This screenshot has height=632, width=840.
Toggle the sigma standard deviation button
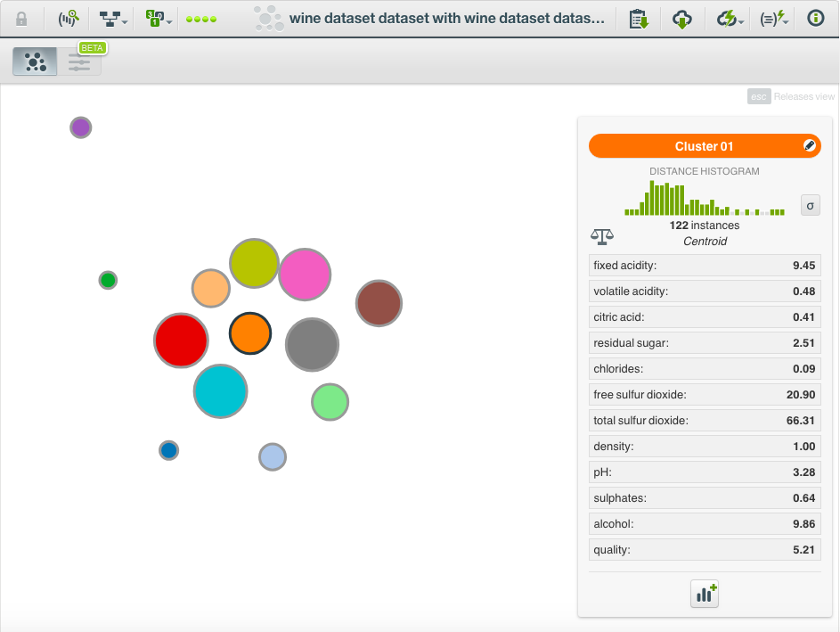tap(810, 205)
